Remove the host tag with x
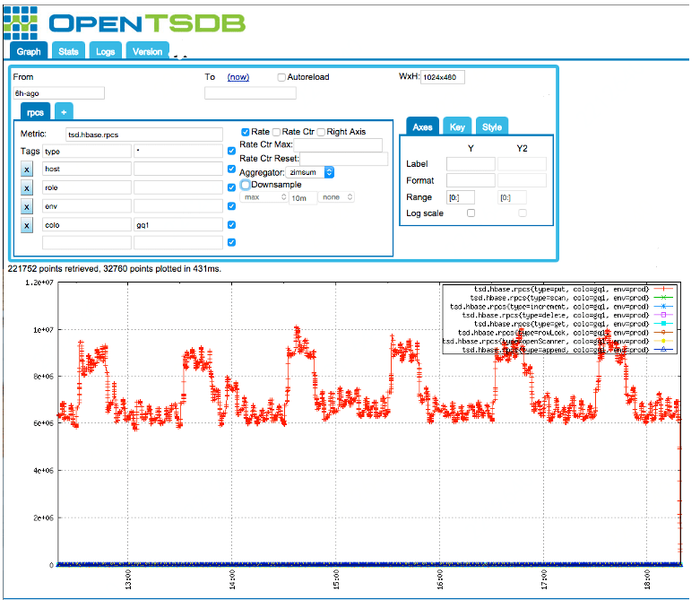Viewport: 700px width, 600px height. (27, 169)
